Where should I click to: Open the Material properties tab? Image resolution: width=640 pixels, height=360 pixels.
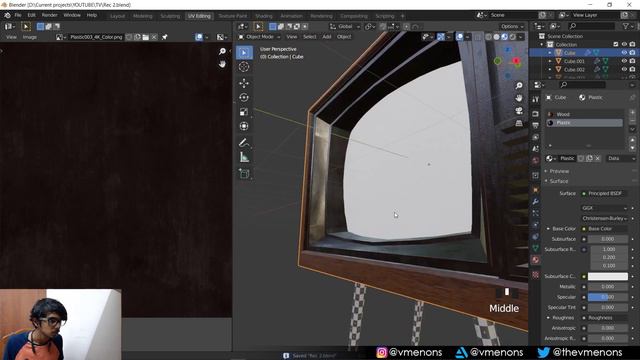click(x=536, y=260)
